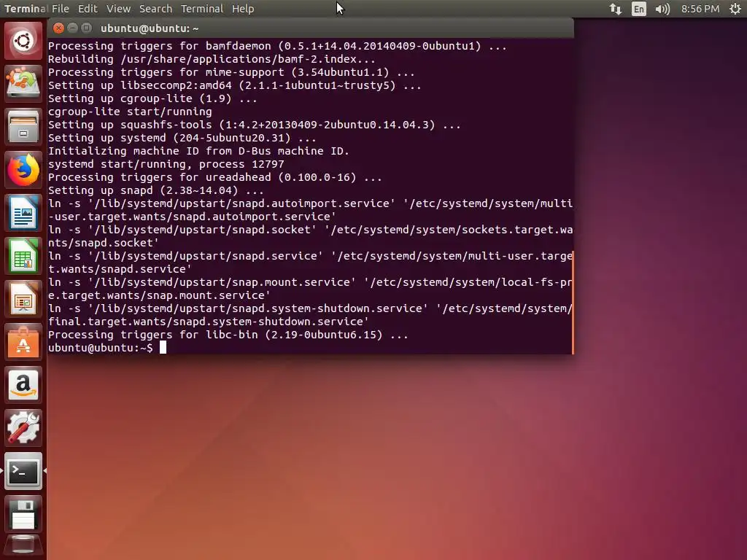Open the sound volume indicator
The image size is (747, 560).
click(662, 9)
